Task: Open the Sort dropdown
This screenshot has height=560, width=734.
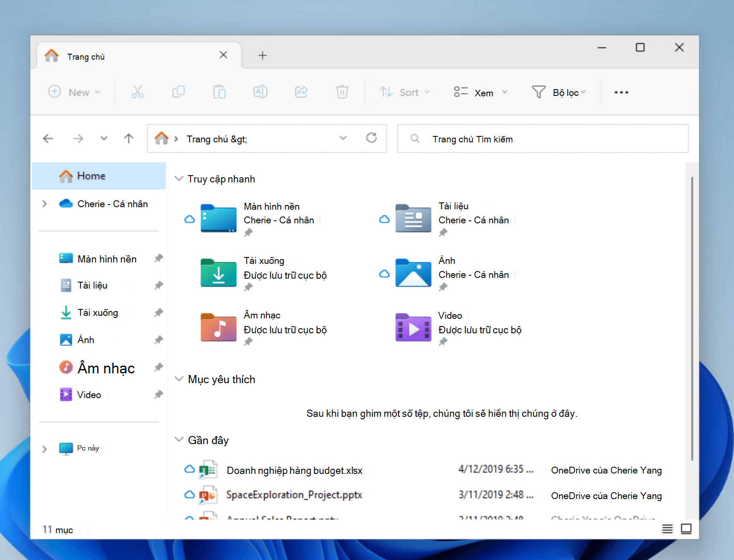Action: (x=405, y=92)
